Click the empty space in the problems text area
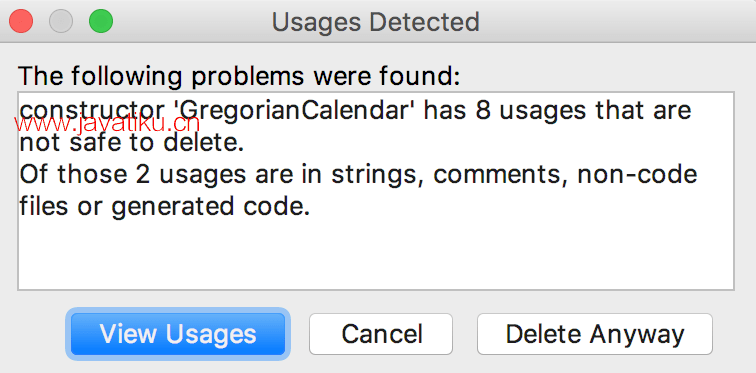Screen dimensions: 756x373 click(x=376, y=253)
